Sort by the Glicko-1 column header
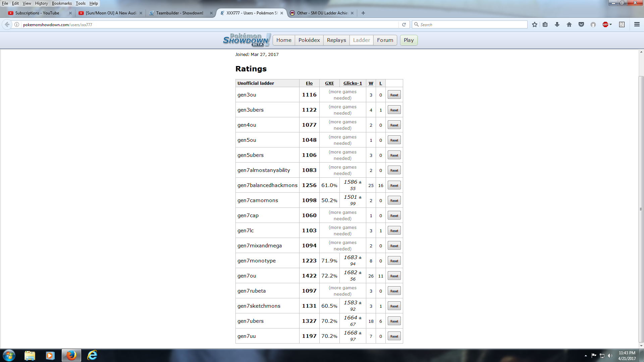Viewport: 644px width, 362px height. pyautogui.click(x=353, y=83)
